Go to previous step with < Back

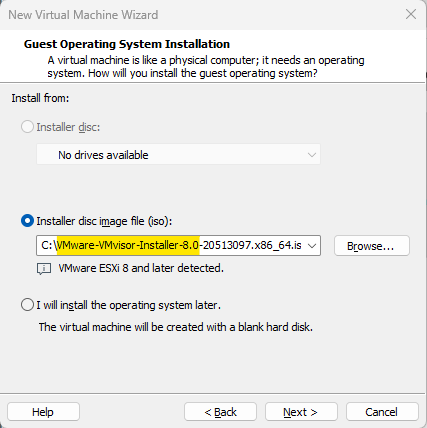[x=220, y=412]
